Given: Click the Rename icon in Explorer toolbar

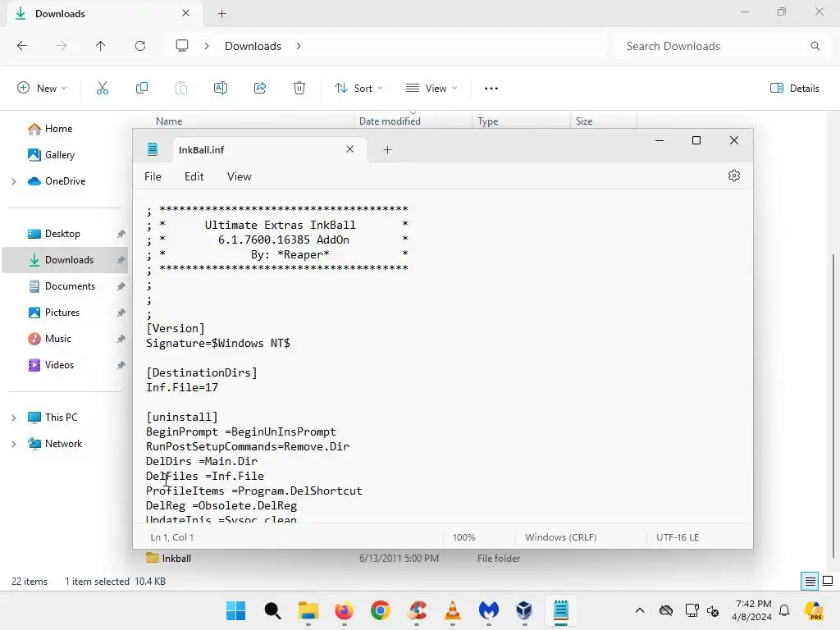Looking at the screenshot, I should pyautogui.click(x=220, y=89).
